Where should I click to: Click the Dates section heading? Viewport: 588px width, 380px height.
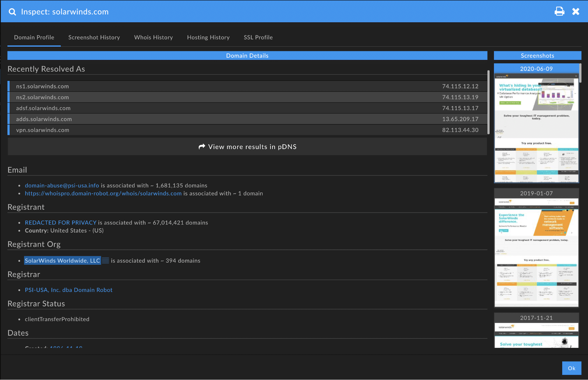pos(18,333)
